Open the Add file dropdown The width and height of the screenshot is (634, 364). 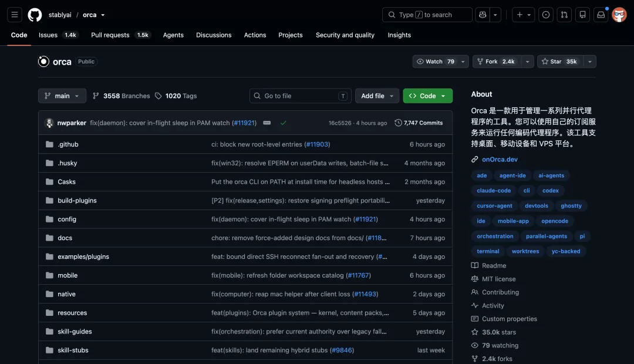[377, 96]
